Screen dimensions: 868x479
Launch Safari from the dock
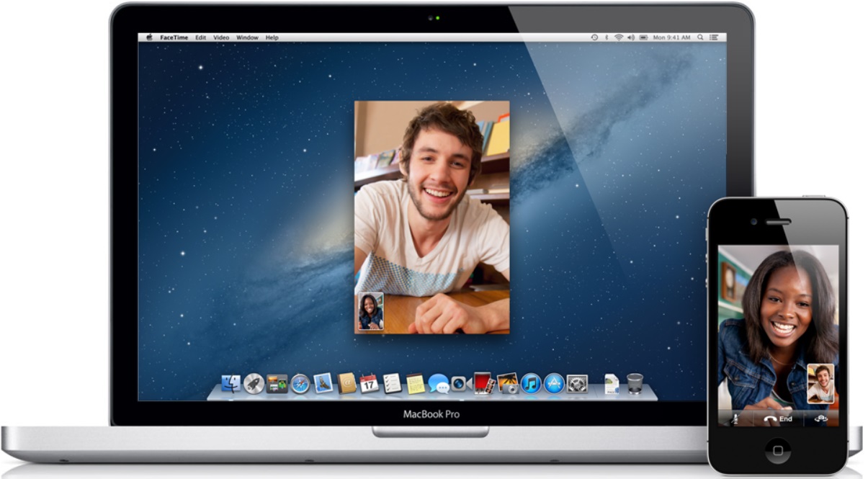click(x=300, y=384)
